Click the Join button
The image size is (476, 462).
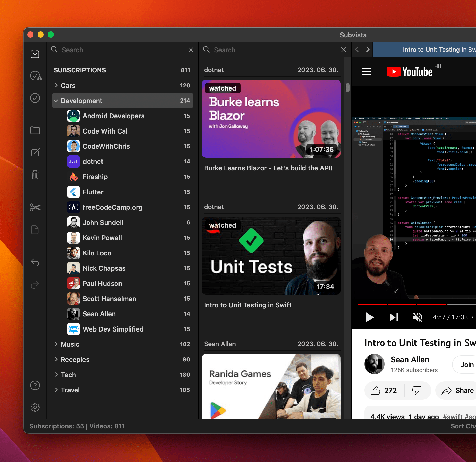coord(466,365)
